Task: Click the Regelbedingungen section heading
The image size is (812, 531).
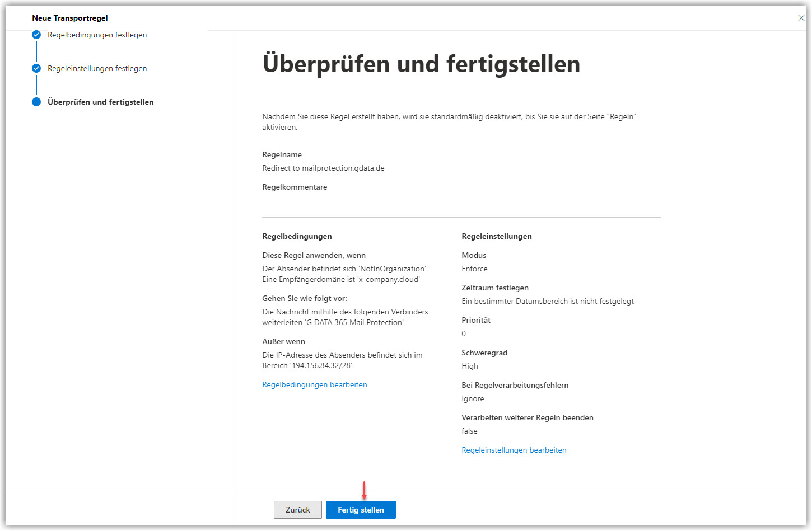Action: click(297, 236)
